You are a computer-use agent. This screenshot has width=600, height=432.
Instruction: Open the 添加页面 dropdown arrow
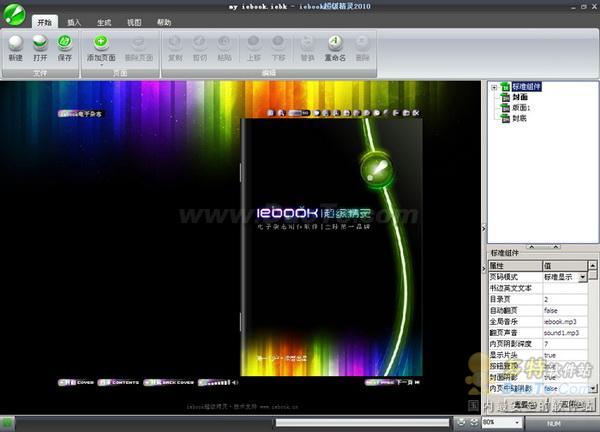101,65
